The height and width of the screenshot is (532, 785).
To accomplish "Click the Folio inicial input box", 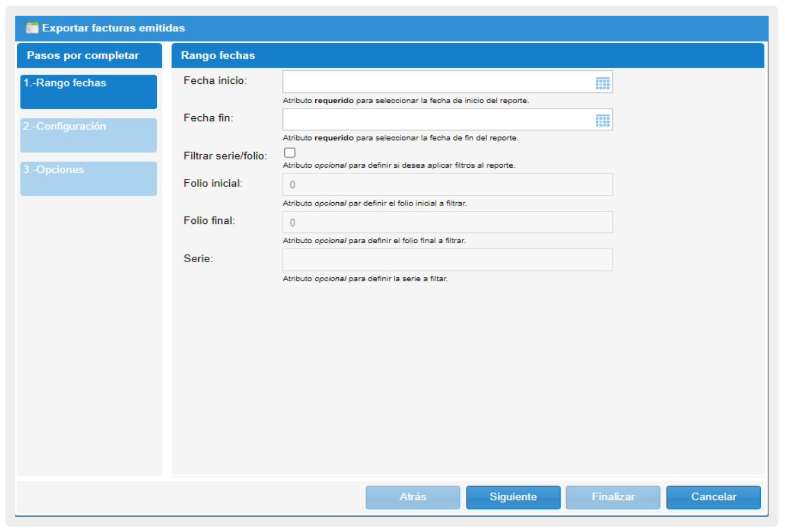I will pos(447,184).
